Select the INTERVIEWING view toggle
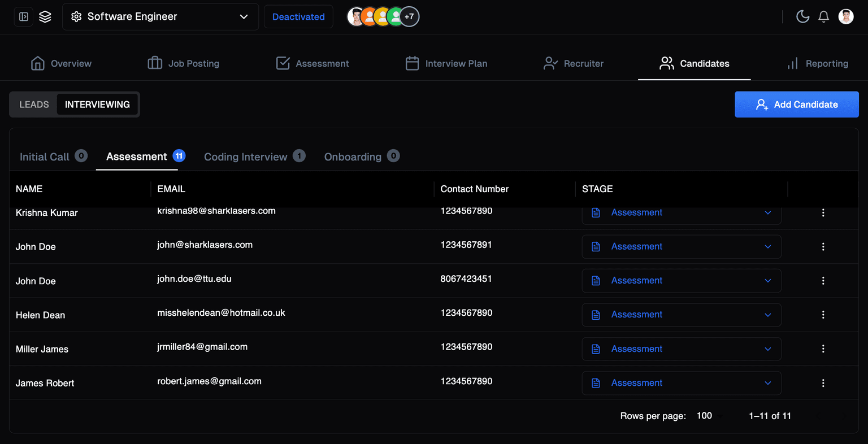Image resolution: width=868 pixels, height=444 pixels. 97,105
